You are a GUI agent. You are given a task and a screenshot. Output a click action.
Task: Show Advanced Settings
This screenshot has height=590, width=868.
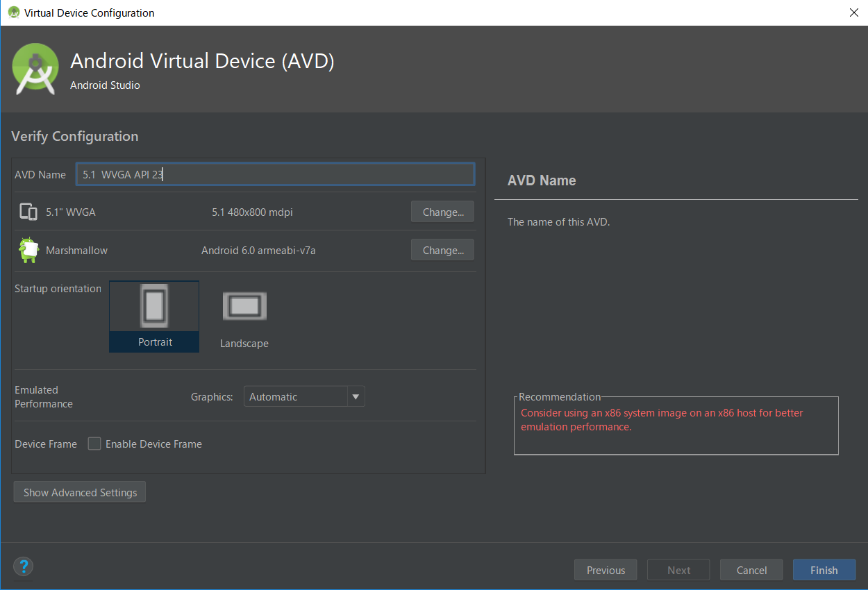pos(80,492)
